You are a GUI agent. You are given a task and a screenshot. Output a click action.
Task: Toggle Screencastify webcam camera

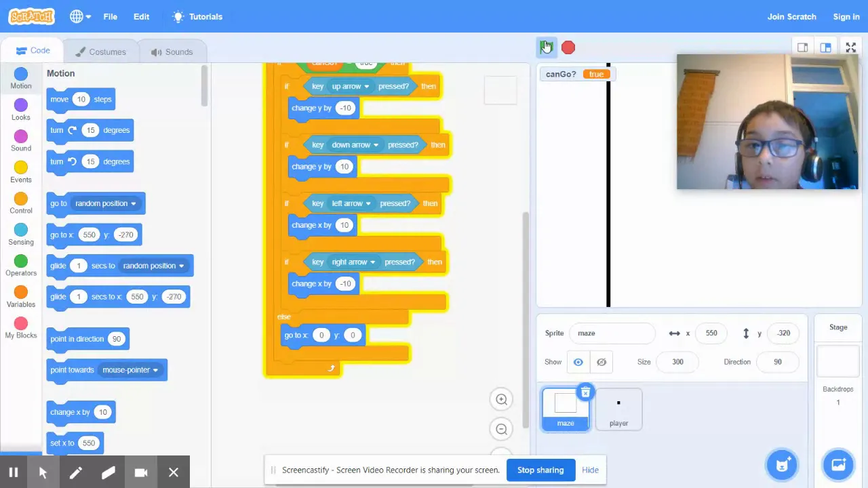click(140, 472)
